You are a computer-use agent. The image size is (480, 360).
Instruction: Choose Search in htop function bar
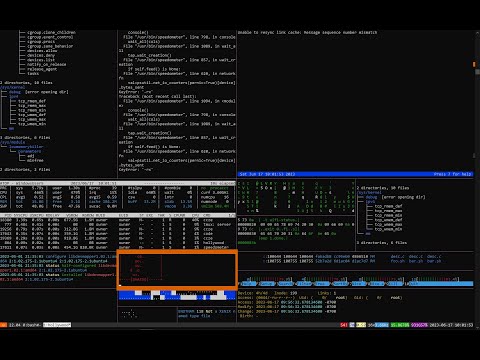[x=285, y=284]
